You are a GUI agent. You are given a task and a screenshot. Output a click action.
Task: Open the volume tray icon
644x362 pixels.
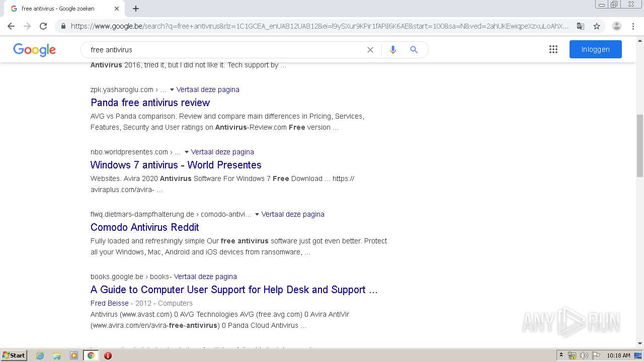pos(584,355)
